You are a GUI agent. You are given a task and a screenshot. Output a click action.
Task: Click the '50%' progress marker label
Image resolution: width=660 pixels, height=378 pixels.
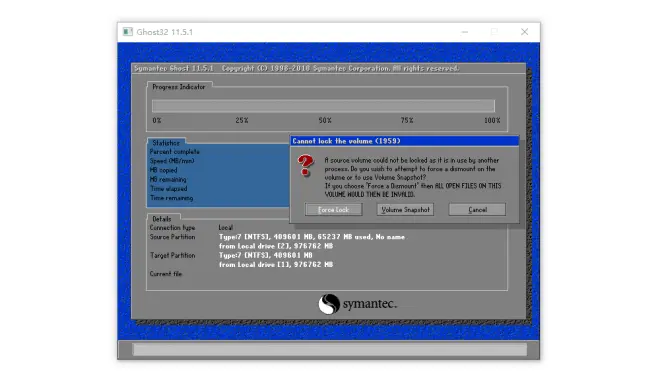tap(325, 120)
